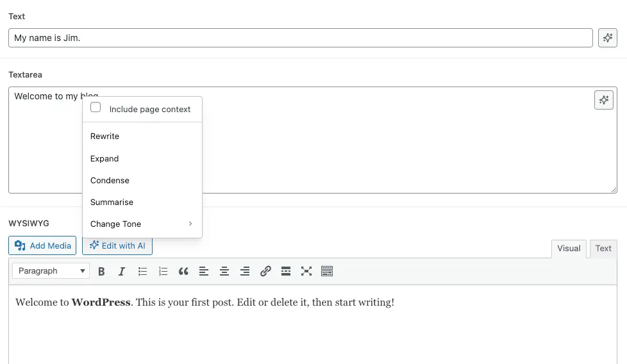The height and width of the screenshot is (364, 627).
Task: Click the AI sparkle icon beside Text field
Action: (x=607, y=38)
